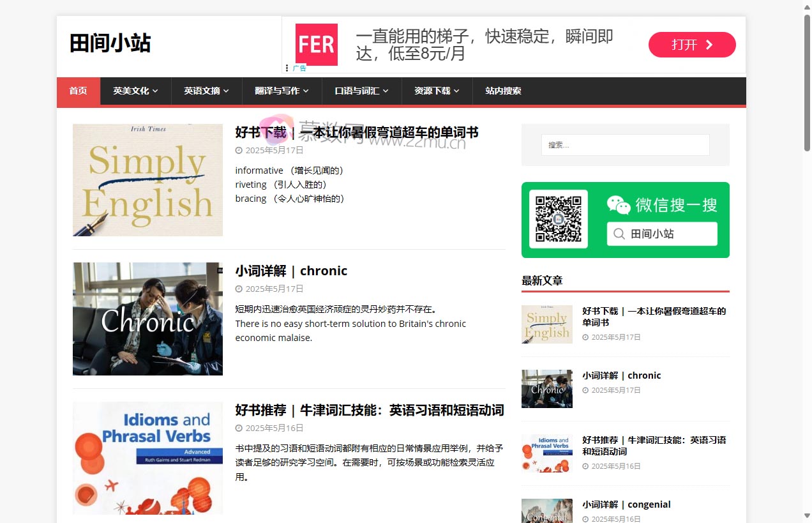Expand the 资源下载 dropdown menu
Image resolution: width=812 pixels, height=523 pixels.
pyautogui.click(x=437, y=91)
